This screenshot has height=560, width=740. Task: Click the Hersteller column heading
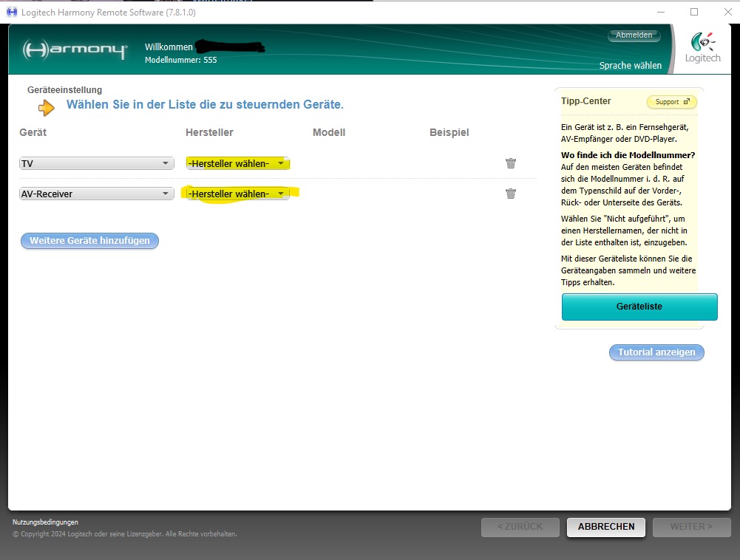pyautogui.click(x=209, y=132)
